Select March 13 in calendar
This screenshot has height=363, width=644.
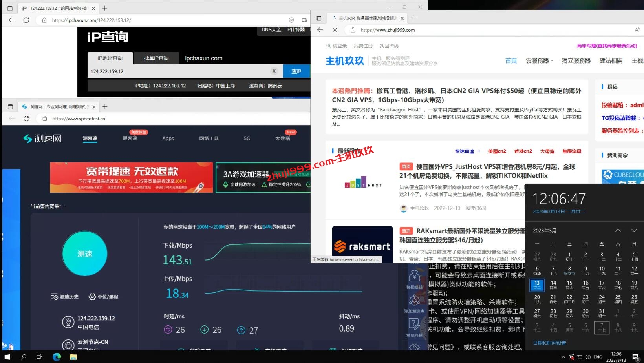(537, 285)
